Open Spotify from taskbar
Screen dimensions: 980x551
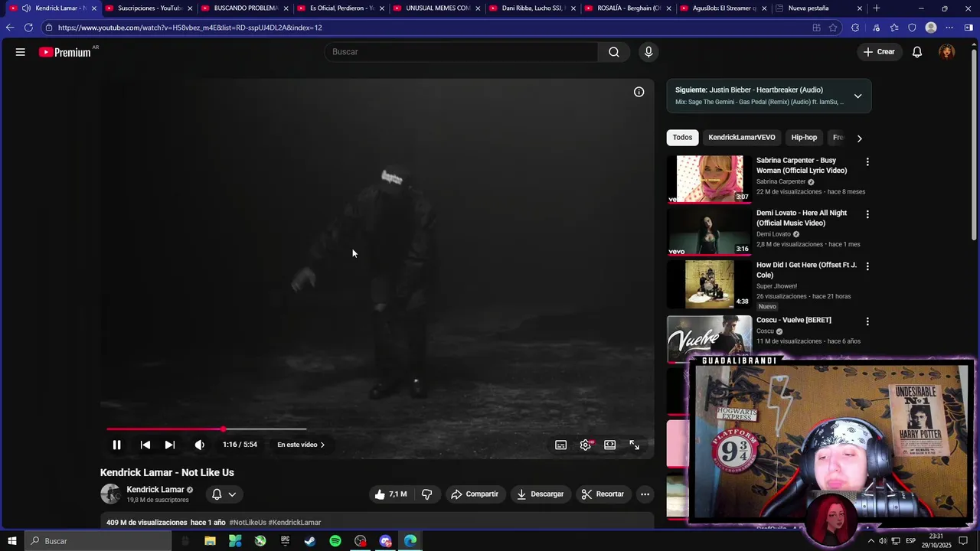pyautogui.click(x=335, y=541)
